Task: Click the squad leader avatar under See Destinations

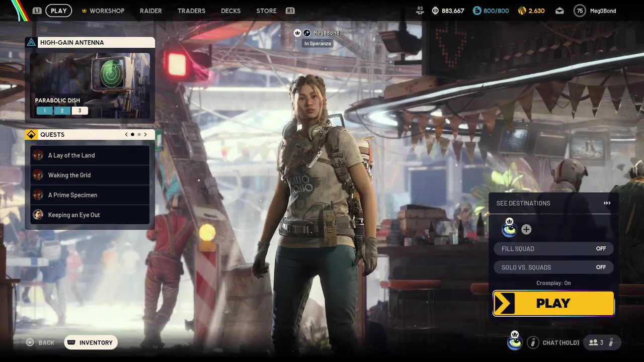Action: coord(509,228)
